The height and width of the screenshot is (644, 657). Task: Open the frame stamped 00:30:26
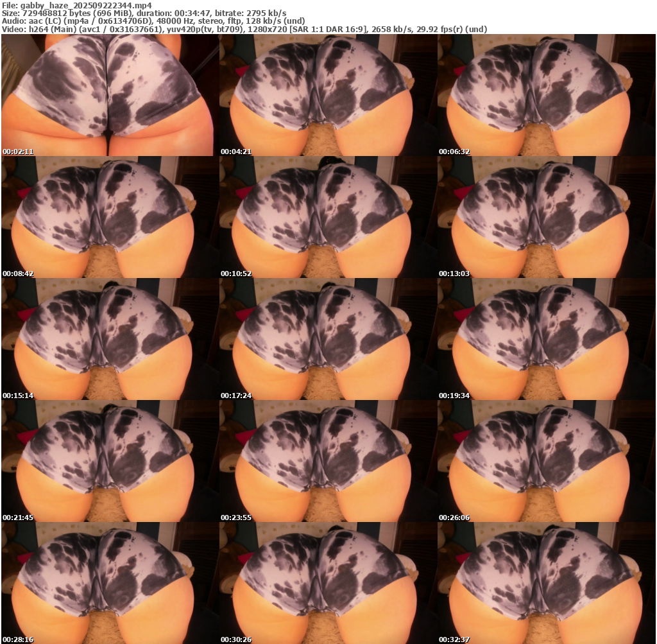pyautogui.click(x=328, y=583)
